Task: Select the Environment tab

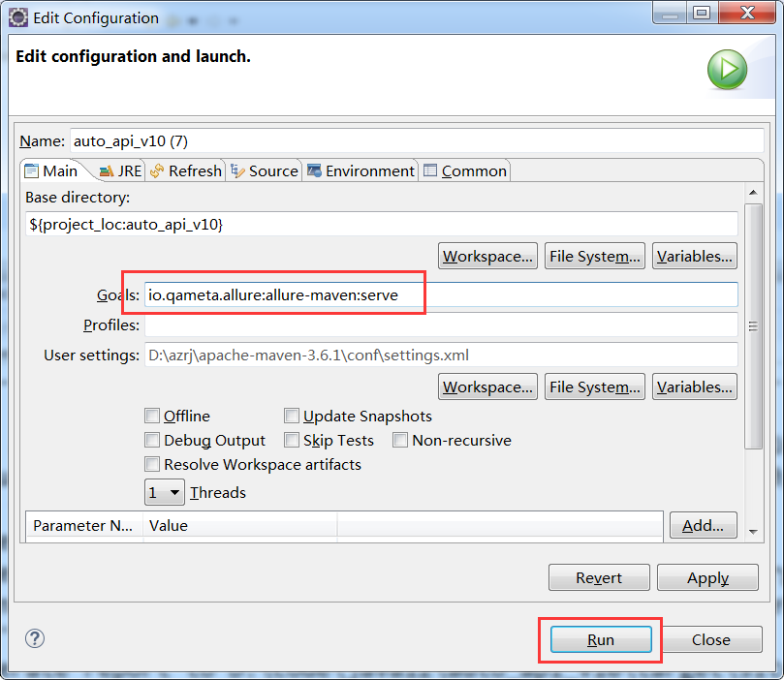Action: coord(361,170)
